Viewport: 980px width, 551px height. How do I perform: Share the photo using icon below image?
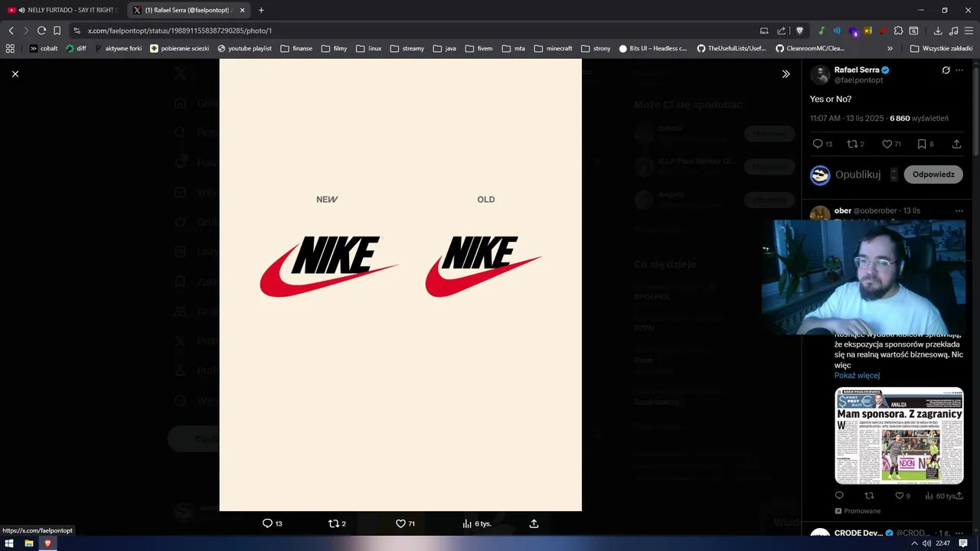534,523
